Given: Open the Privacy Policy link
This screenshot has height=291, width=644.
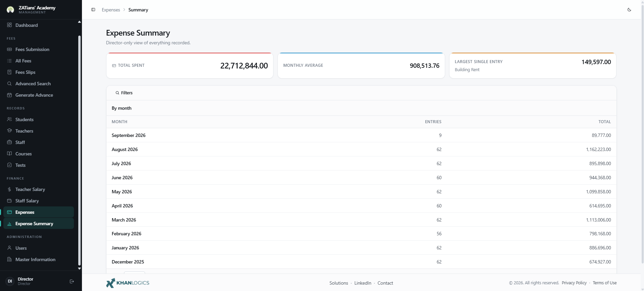Looking at the screenshot, I should (x=574, y=283).
